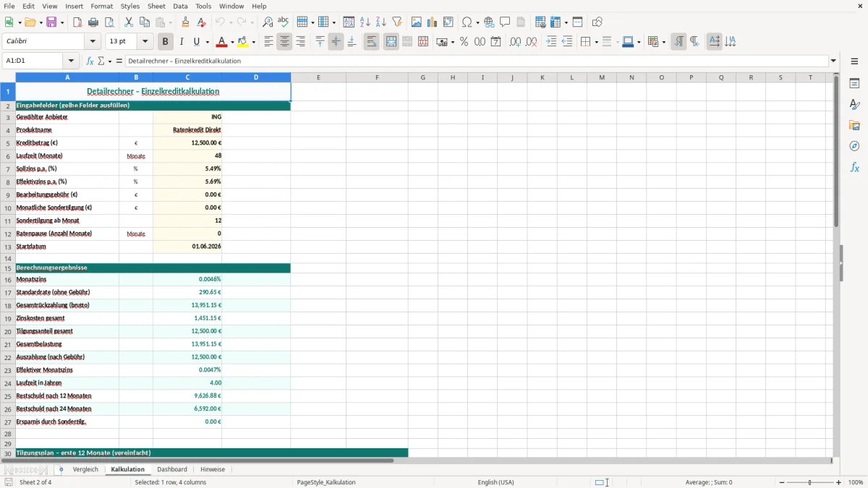The height and width of the screenshot is (488, 868).
Task: Toggle Italic formatting
Action: [x=182, y=42]
